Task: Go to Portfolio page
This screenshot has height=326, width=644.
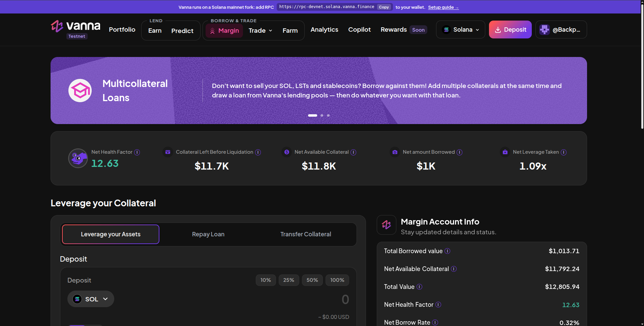Action: pos(122,30)
